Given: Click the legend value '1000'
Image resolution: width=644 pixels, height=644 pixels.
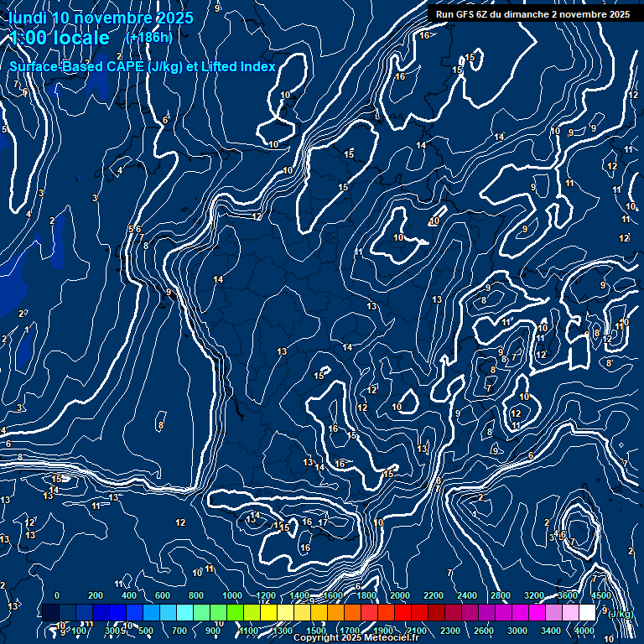Looking at the screenshot, I should 232,595.
